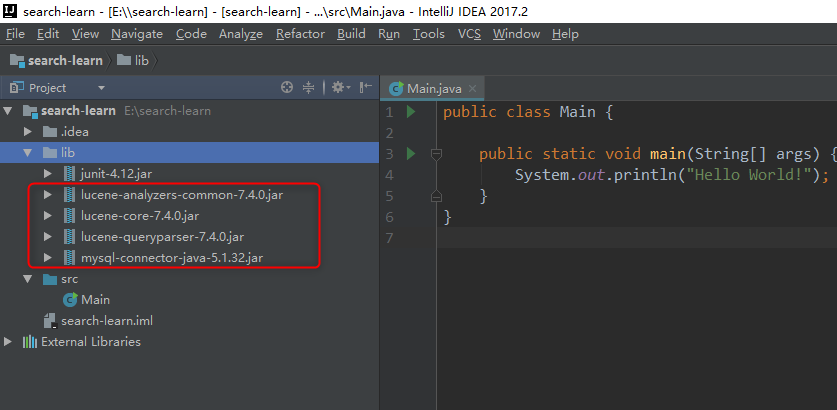Click the fold end marker on line 5
Image resolution: width=837 pixels, height=410 pixels.
[x=436, y=196]
